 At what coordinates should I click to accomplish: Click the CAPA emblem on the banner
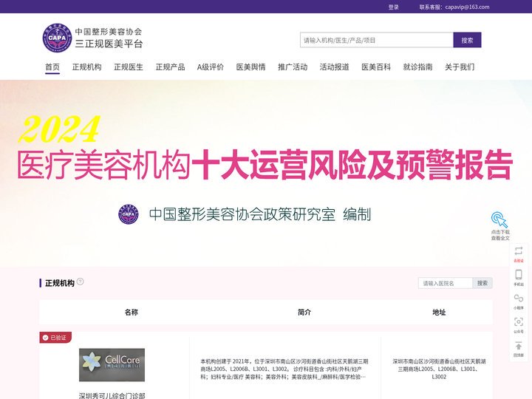(129, 214)
